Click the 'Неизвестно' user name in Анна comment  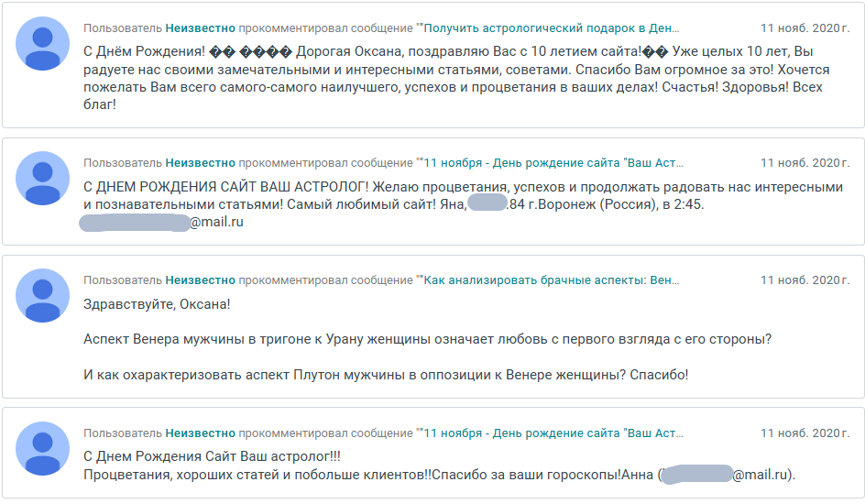(201, 433)
